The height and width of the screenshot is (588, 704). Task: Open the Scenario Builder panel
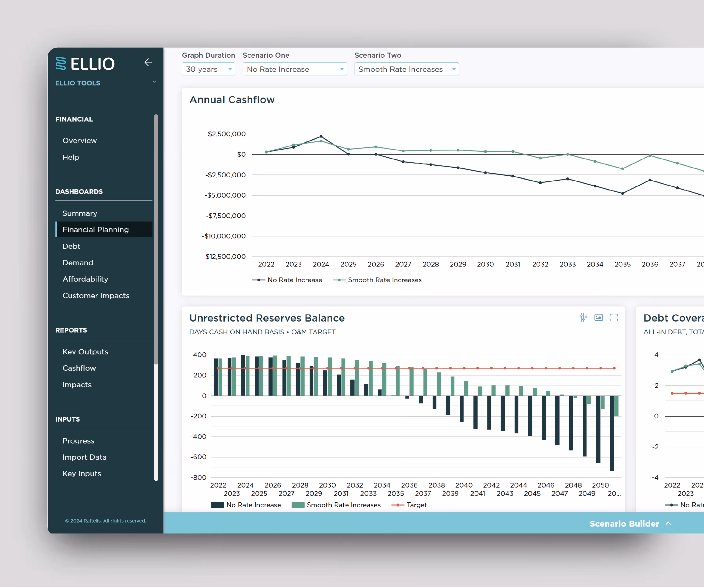pos(624,524)
